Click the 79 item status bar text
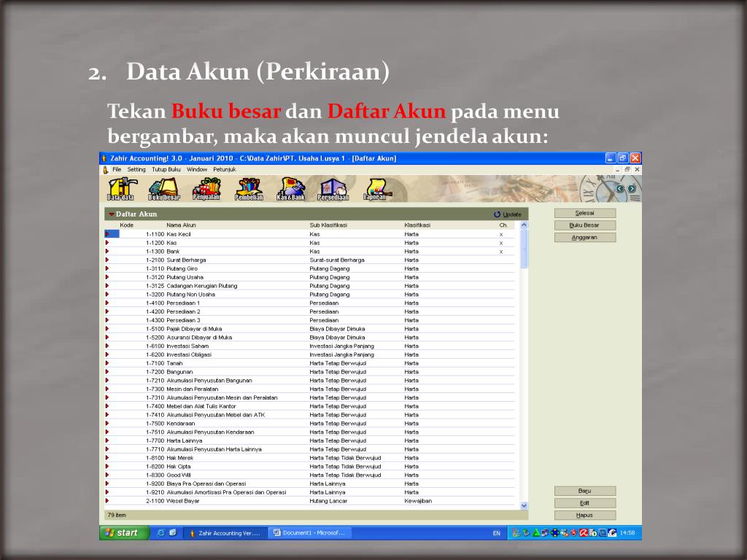The width and height of the screenshot is (747, 560). (117, 515)
